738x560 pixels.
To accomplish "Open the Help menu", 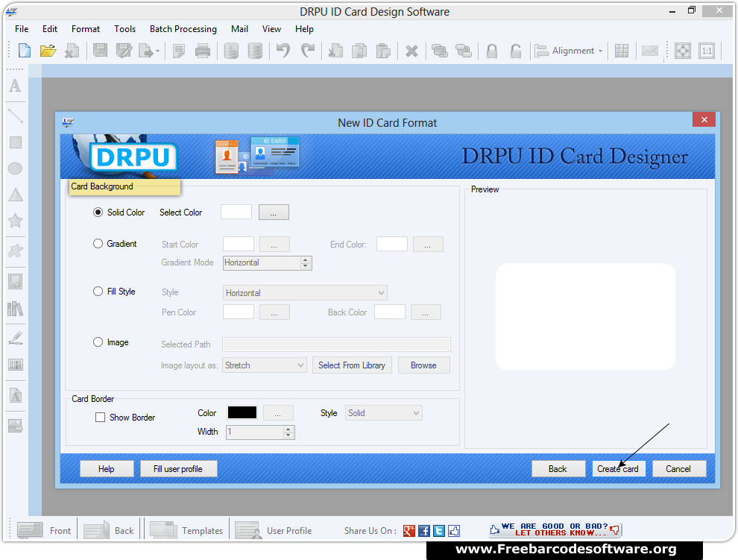I will (x=305, y=29).
